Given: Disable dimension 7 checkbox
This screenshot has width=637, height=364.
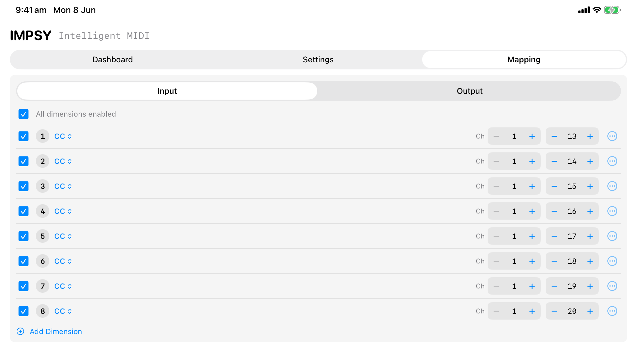Looking at the screenshot, I should click(23, 286).
